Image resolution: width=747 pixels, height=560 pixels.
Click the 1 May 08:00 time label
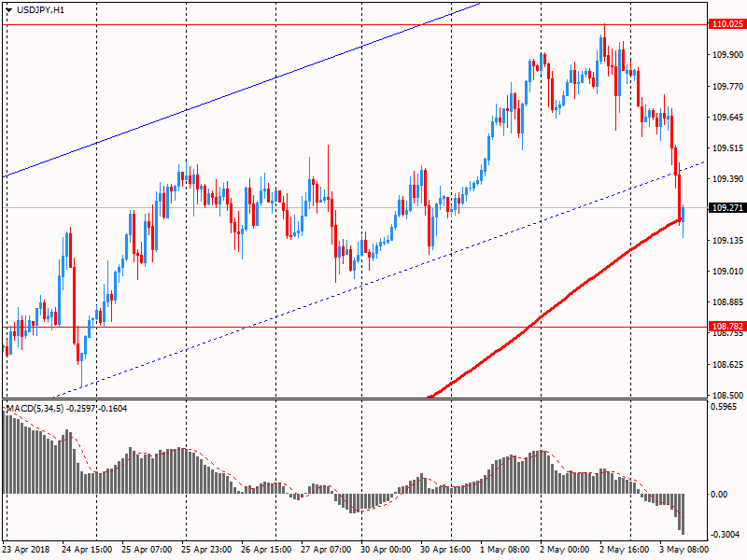[x=504, y=550]
